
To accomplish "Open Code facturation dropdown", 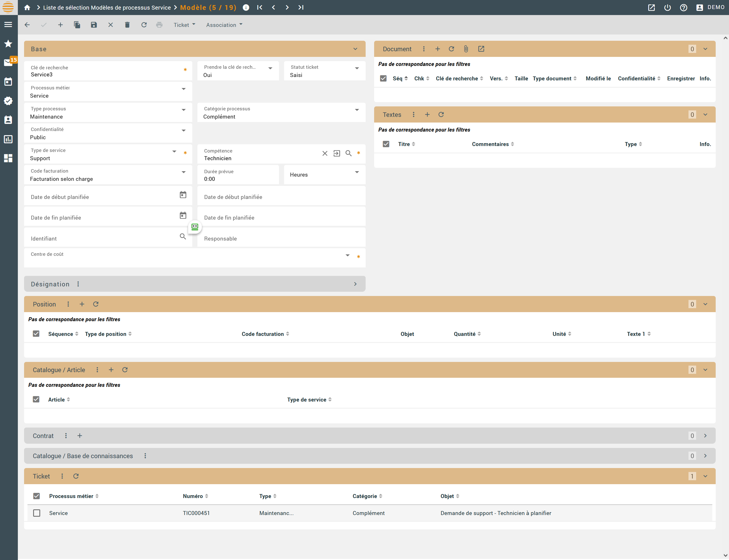I will point(184,172).
